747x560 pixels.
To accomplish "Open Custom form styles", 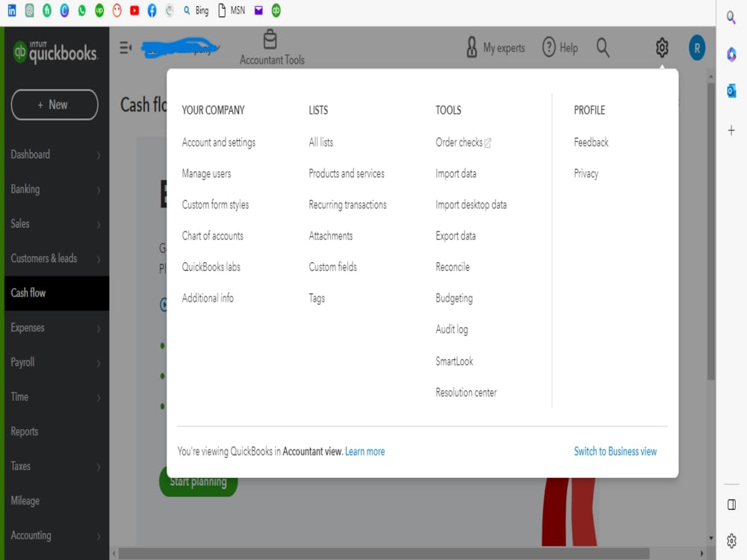I will tap(215, 205).
